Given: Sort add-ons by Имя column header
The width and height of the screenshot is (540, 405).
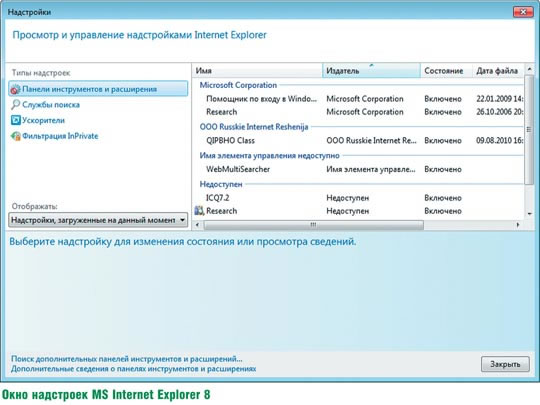Looking at the screenshot, I should [257, 71].
